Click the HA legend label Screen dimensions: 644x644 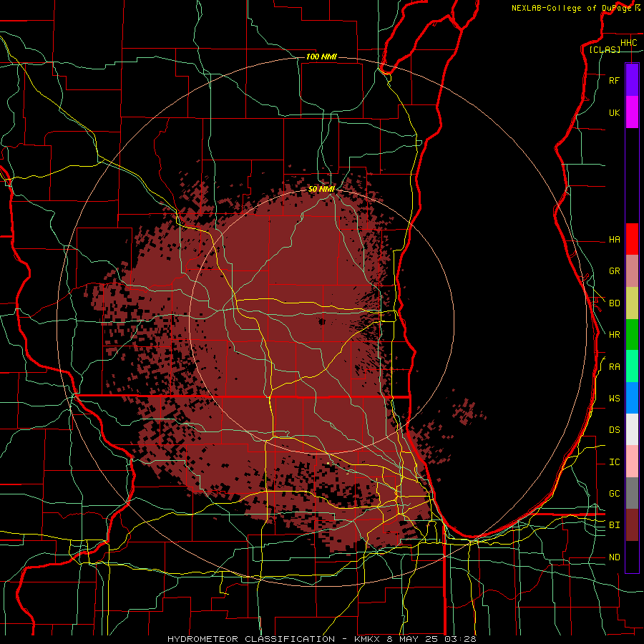tap(614, 240)
